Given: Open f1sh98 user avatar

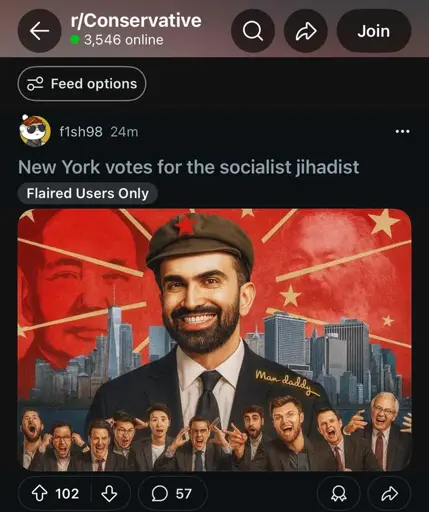Looking at the screenshot, I should 35,131.
